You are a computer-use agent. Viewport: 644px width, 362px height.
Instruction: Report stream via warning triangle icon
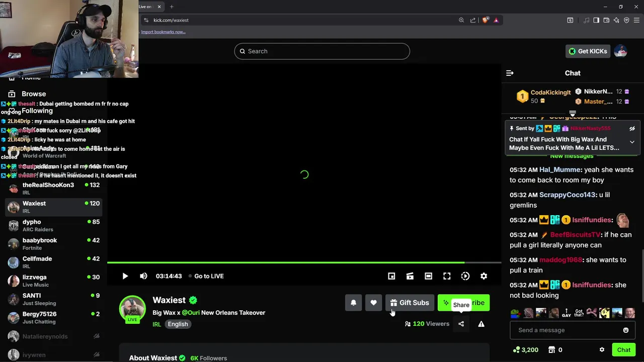tap(481, 324)
